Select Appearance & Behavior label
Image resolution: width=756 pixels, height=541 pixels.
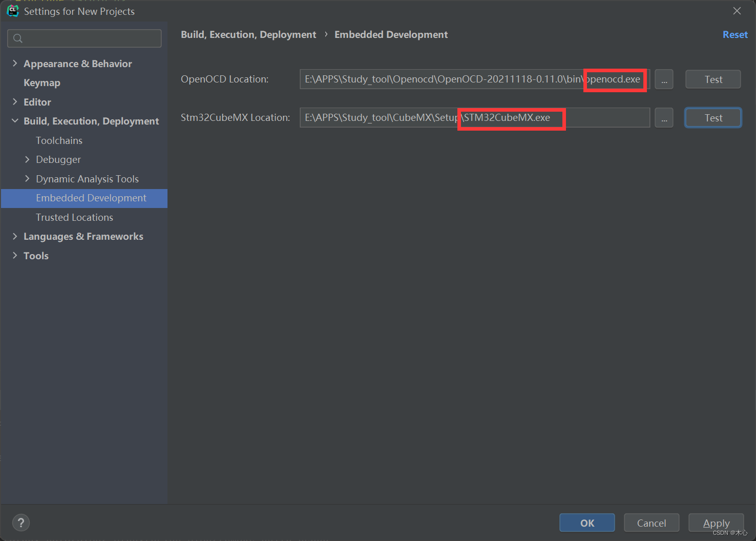coord(78,64)
